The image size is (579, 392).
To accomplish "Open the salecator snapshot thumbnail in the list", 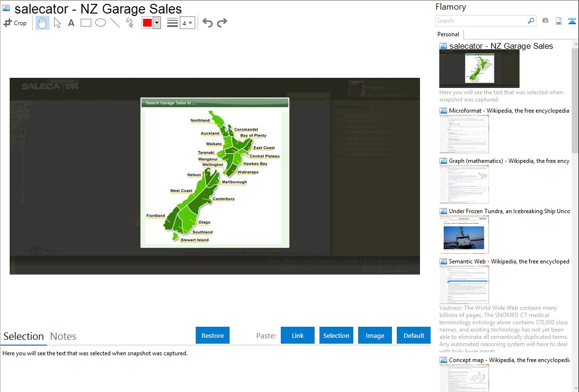I will coord(479,69).
